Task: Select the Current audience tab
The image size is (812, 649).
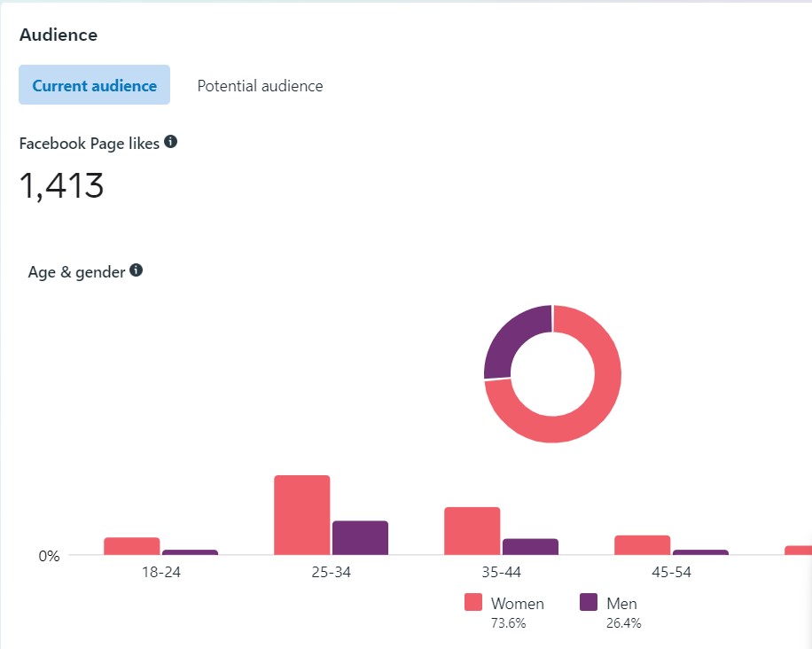Action: [94, 86]
